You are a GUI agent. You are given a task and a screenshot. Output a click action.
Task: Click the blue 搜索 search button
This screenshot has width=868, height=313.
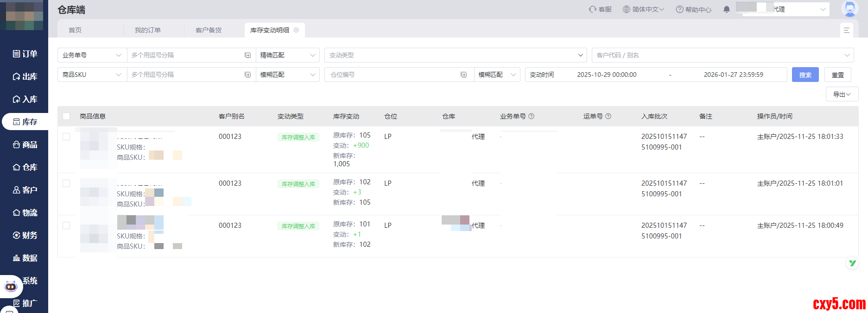point(805,75)
